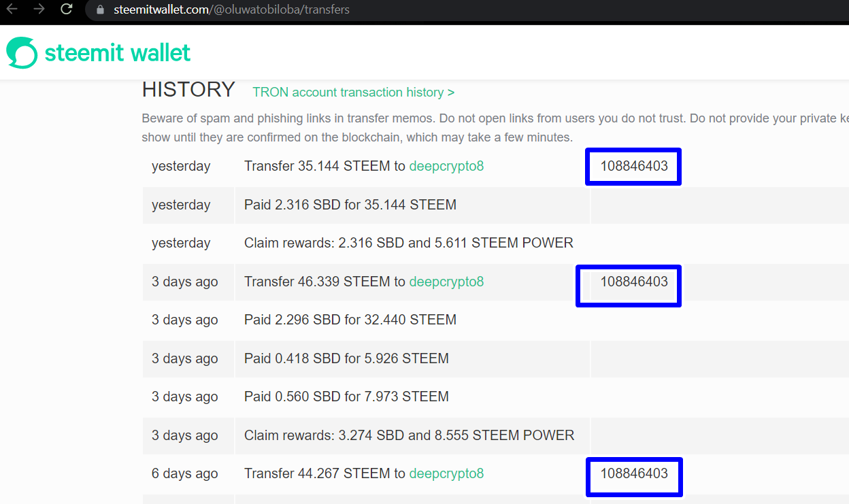
Task: Click the steemitwallet.com address bar URL
Action: tap(231, 10)
